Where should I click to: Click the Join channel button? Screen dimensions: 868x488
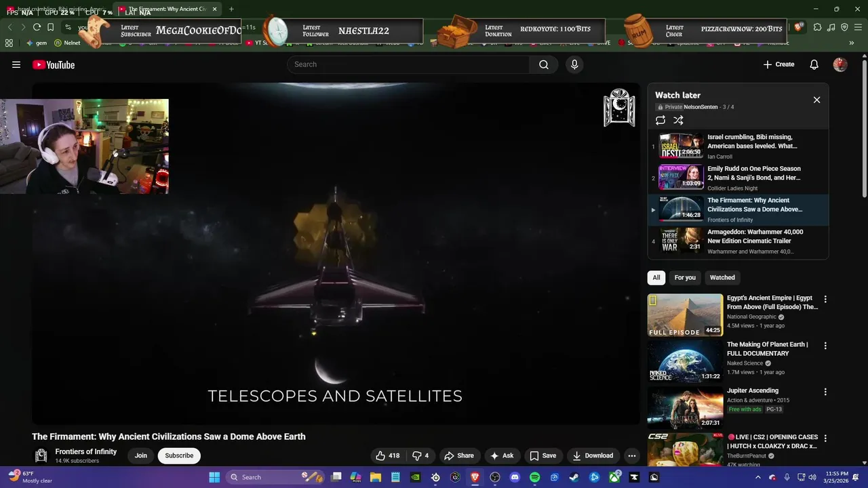click(140, 455)
